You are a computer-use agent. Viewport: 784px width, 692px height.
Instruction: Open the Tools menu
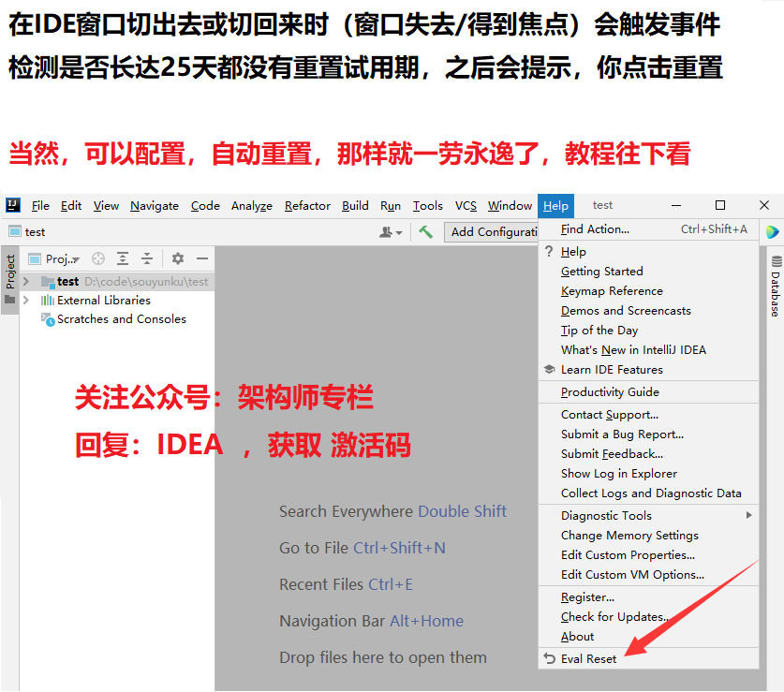click(x=427, y=205)
